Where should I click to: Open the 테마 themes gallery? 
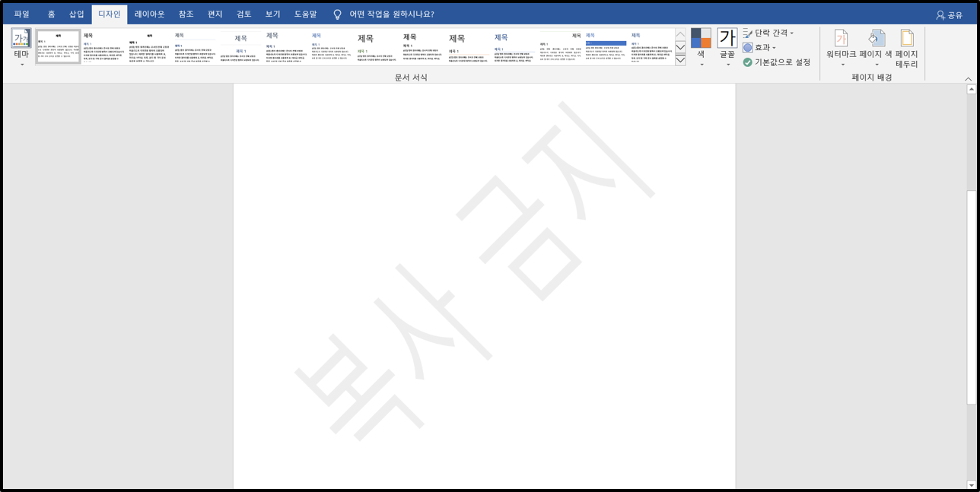[x=21, y=48]
